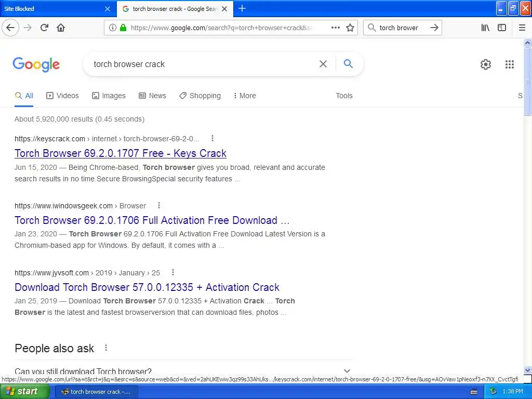View the green padlock connection details

pos(123,28)
